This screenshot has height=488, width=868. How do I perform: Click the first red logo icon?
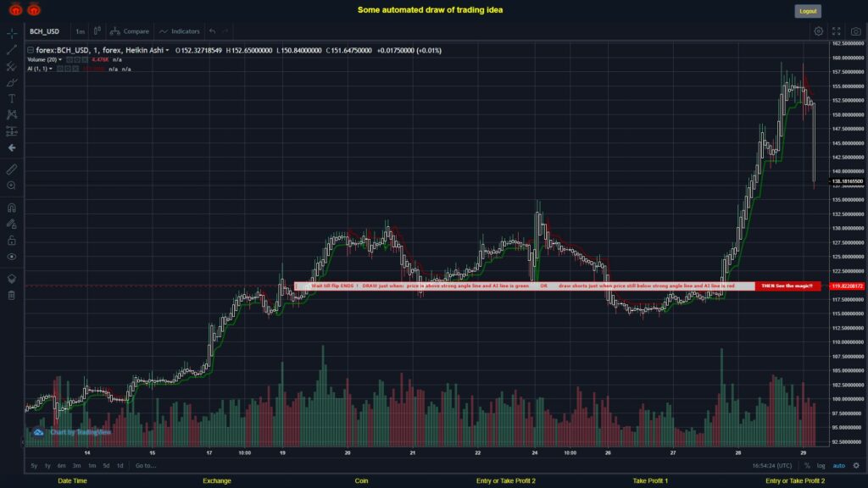pos(15,9)
